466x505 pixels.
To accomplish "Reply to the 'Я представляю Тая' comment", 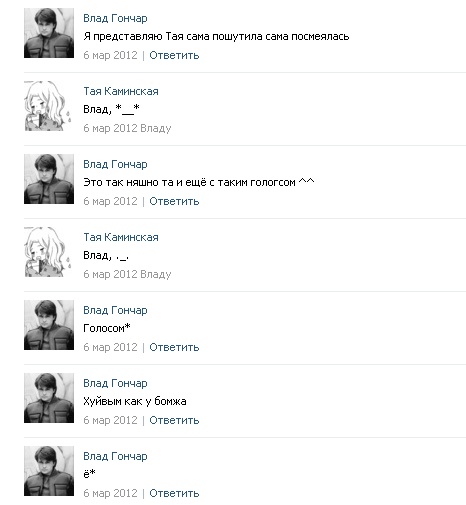I will click(174, 55).
